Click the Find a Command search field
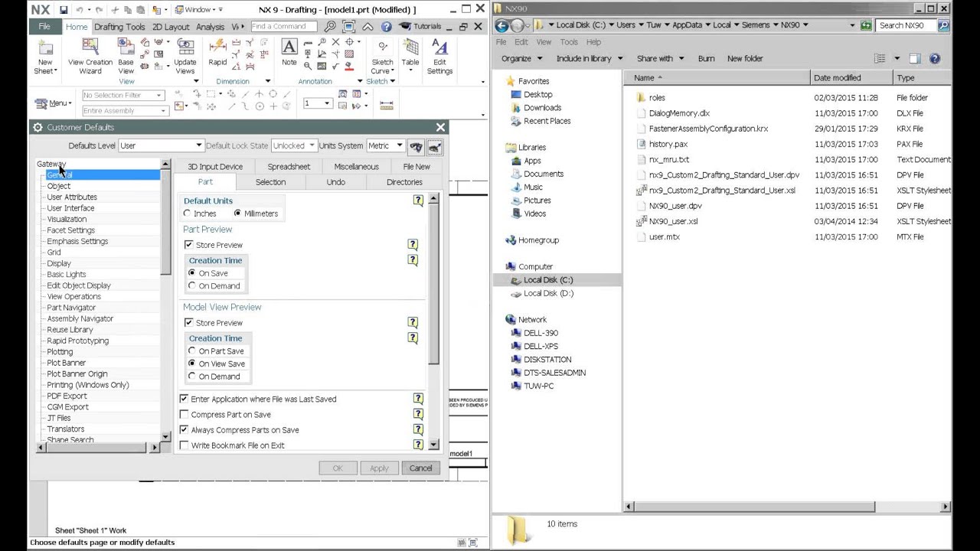Image resolution: width=980 pixels, height=551 pixels. pos(284,26)
